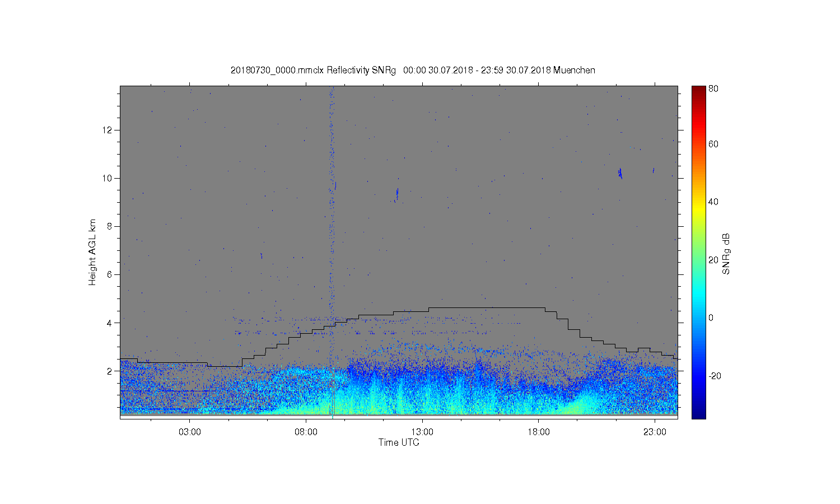Click the flat top of the black step line

point(487,307)
